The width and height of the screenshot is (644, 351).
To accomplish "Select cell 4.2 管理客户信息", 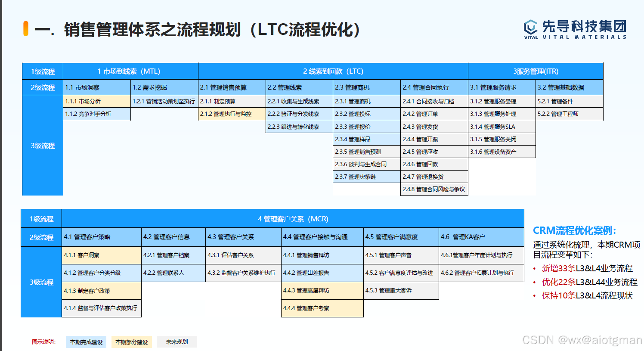I will coord(173,237).
